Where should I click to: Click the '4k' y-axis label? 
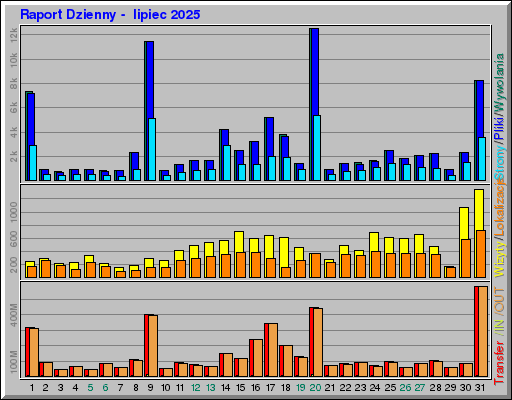[14, 132]
